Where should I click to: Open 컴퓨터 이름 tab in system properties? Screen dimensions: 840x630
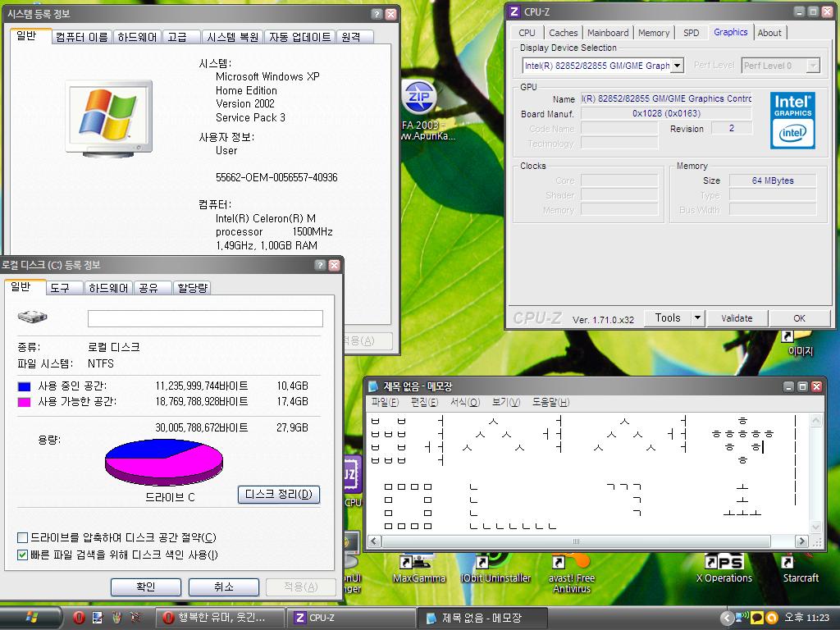81,37
